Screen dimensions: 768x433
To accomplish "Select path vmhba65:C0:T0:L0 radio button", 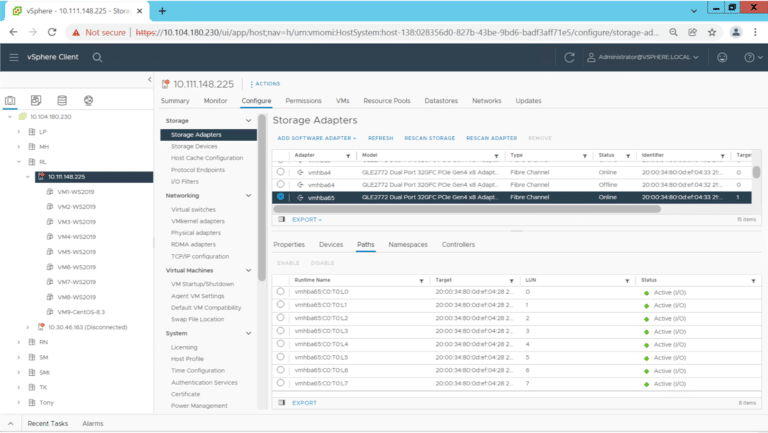I will (x=280, y=291).
